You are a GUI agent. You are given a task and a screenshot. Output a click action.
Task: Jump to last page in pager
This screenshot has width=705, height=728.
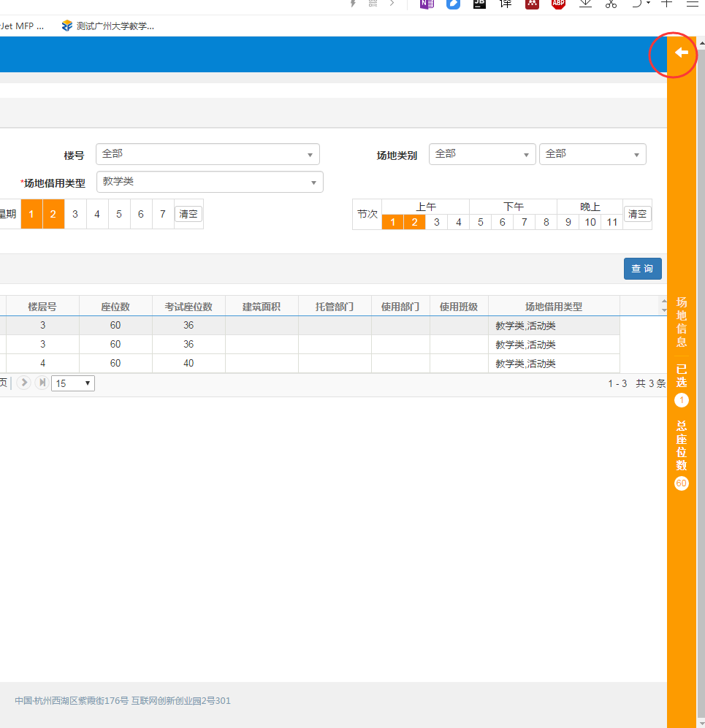click(42, 383)
